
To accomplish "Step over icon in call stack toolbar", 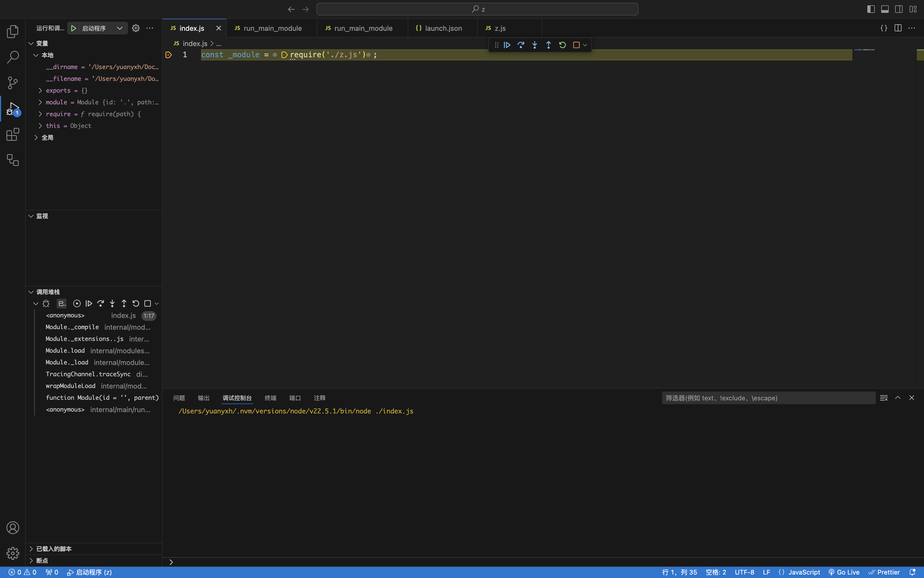I will click(101, 303).
